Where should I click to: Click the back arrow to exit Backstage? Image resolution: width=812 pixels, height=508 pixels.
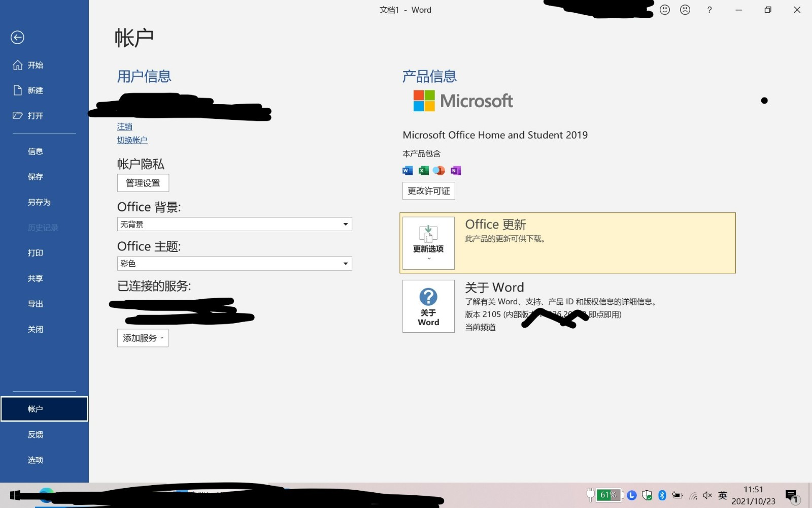17,37
